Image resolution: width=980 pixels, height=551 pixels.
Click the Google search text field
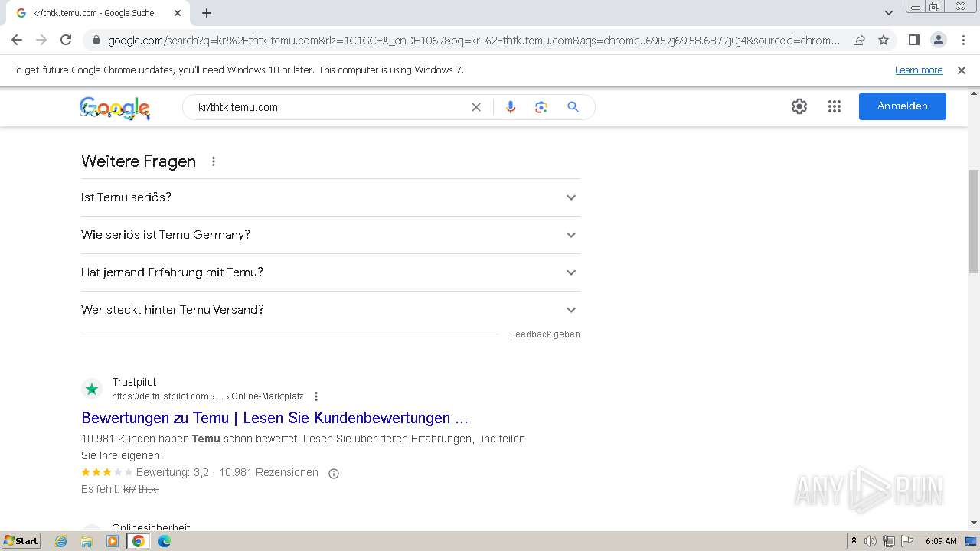tap(329, 107)
